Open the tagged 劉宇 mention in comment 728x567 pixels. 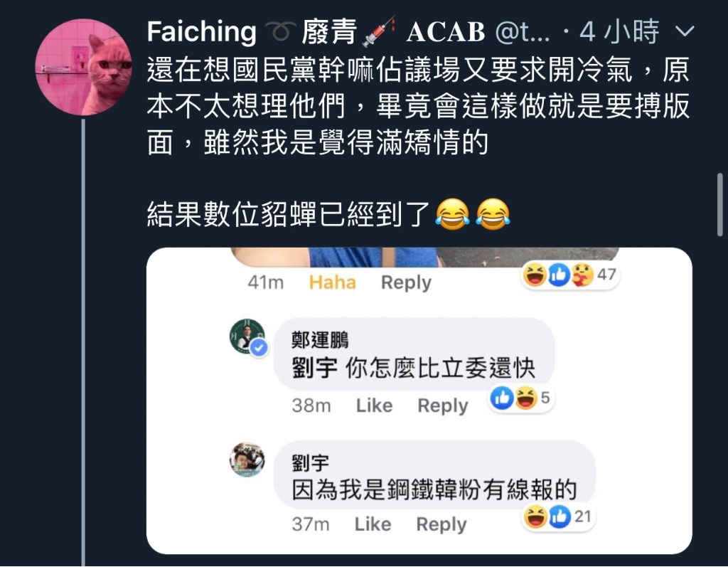click(x=314, y=369)
